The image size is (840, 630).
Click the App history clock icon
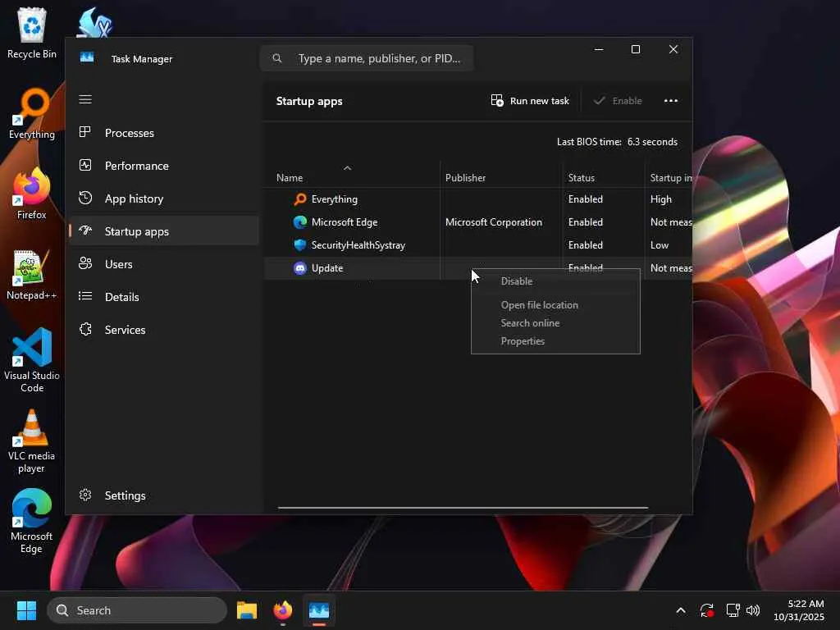[85, 198]
